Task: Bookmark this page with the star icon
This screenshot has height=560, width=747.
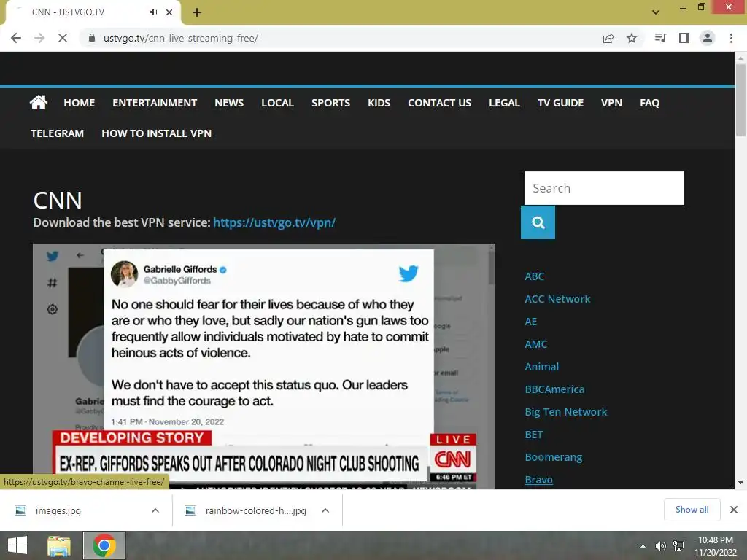Action: click(632, 38)
